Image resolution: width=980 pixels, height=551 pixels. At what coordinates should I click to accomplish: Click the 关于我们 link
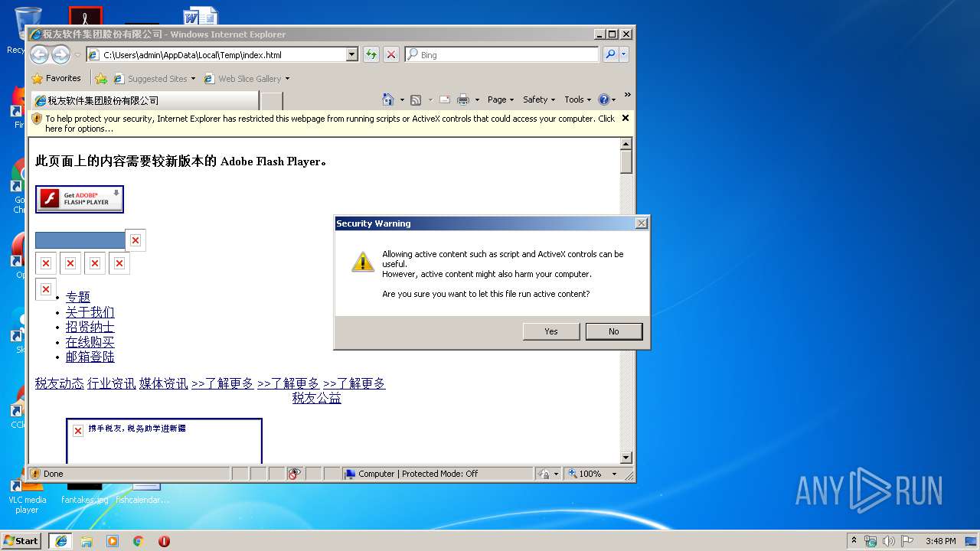(90, 312)
